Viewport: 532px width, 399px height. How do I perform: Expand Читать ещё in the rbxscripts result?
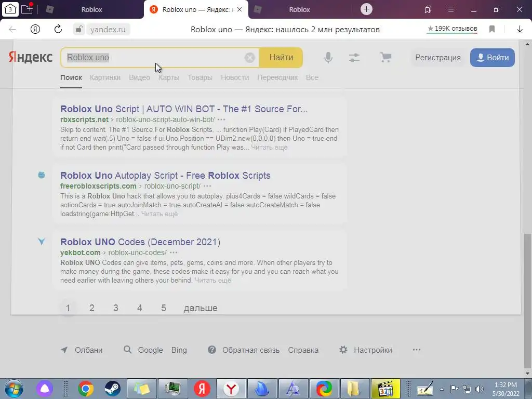tap(269, 147)
